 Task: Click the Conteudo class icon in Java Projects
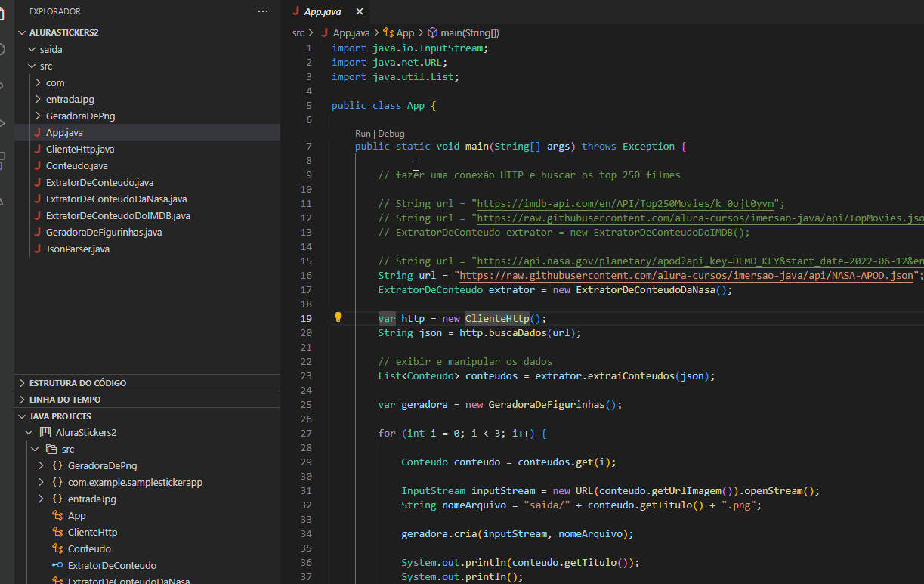(x=57, y=548)
